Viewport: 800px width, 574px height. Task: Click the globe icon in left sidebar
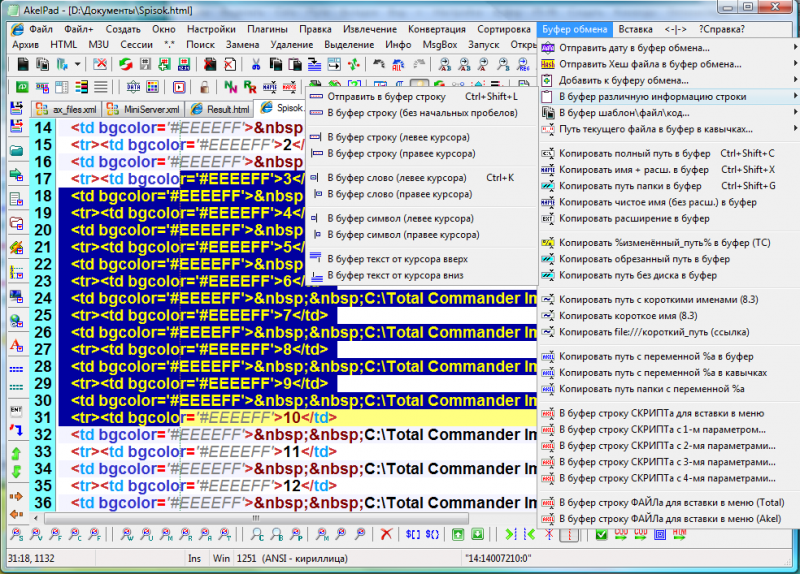coord(16,320)
